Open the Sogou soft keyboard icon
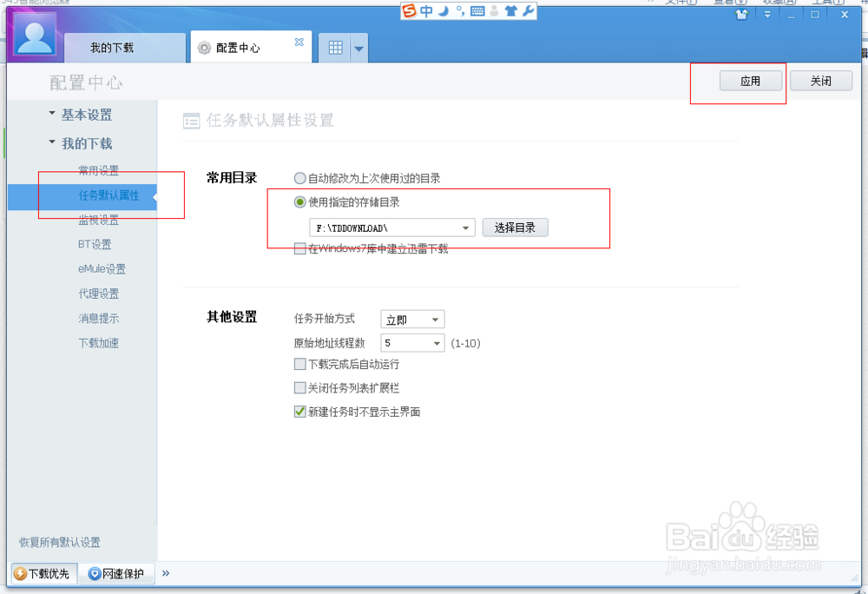Viewport: 868px width, 594px height. (477, 11)
